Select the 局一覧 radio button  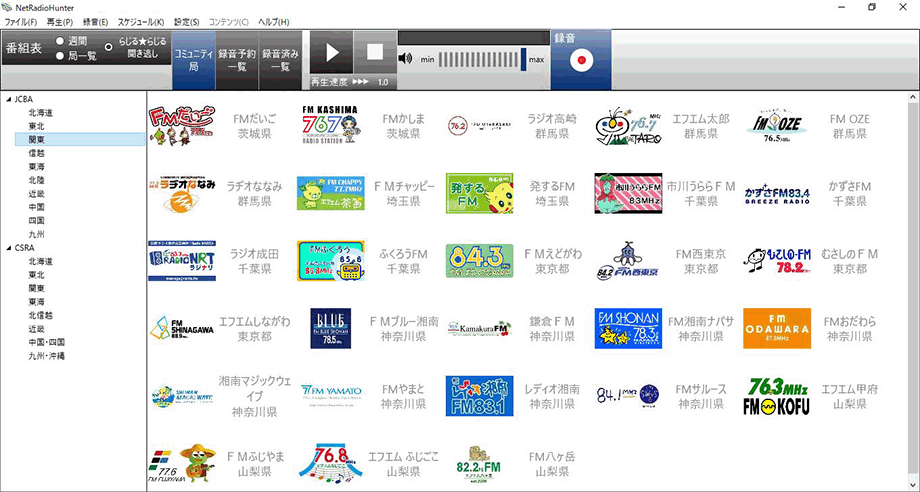click(59, 56)
